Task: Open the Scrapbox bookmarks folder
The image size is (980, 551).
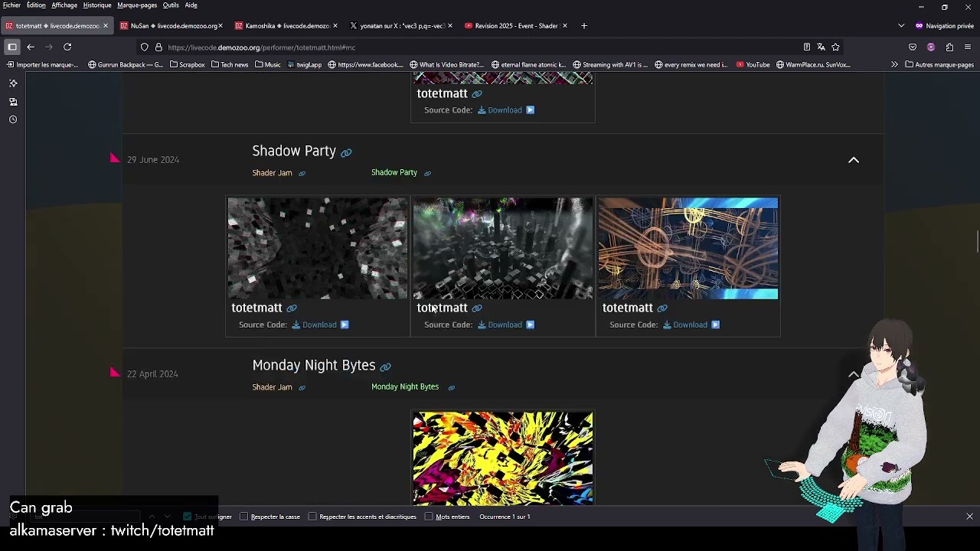Action: [188, 64]
